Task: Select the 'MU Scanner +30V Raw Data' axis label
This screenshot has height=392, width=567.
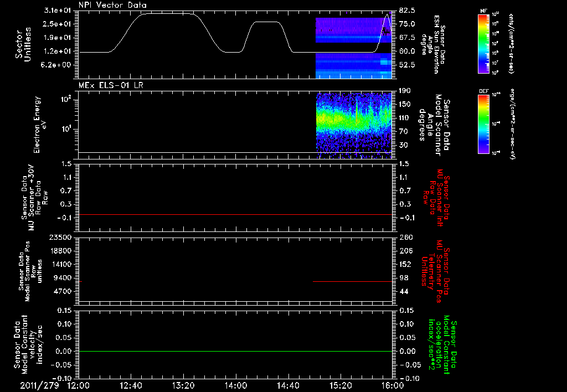Action: tap(34, 198)
